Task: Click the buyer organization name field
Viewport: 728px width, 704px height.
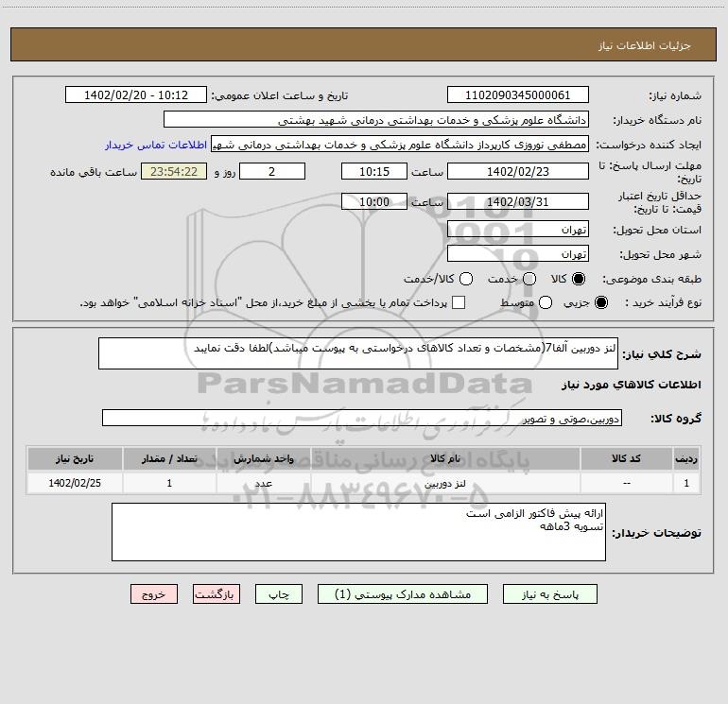Action: click(x=376, y=120)
